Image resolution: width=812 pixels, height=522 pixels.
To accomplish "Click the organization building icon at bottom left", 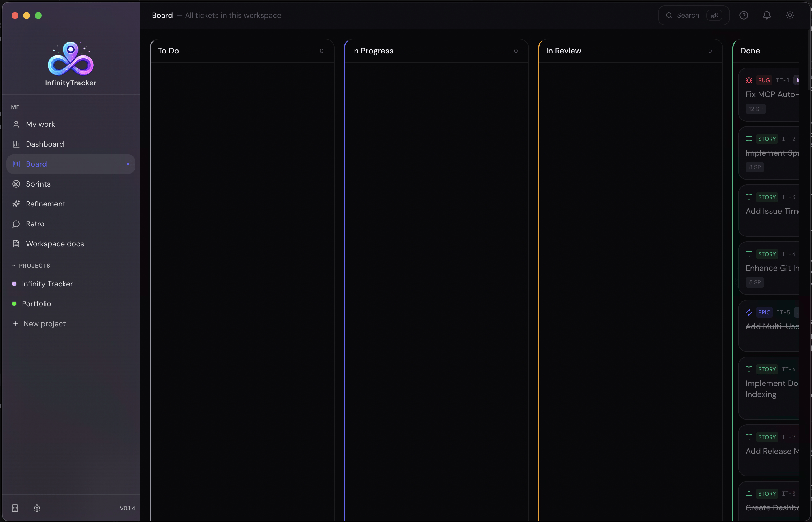I will 14,508.
